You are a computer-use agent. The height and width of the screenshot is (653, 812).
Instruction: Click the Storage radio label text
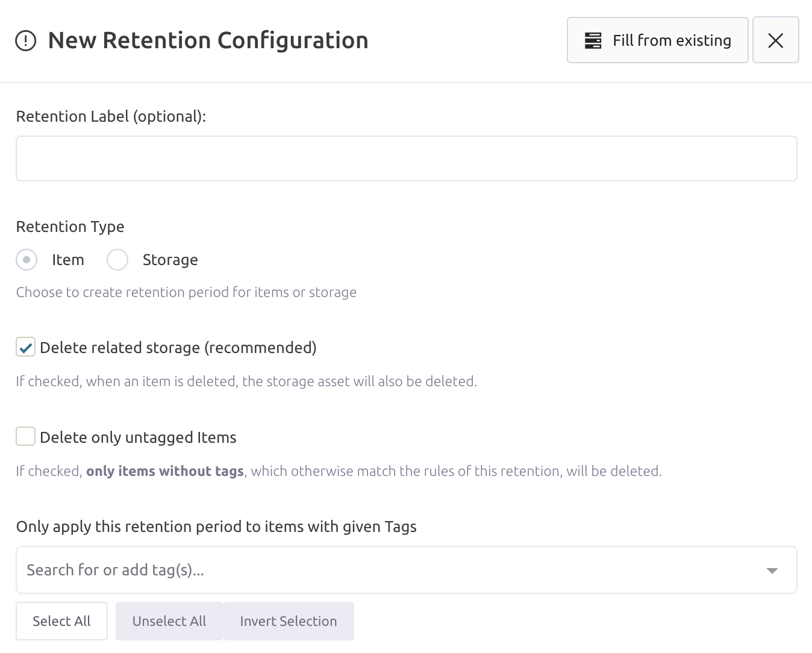170,260
